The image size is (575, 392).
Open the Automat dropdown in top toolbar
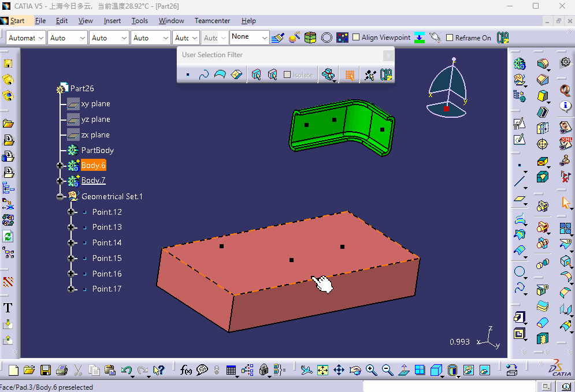pos(25,38)
